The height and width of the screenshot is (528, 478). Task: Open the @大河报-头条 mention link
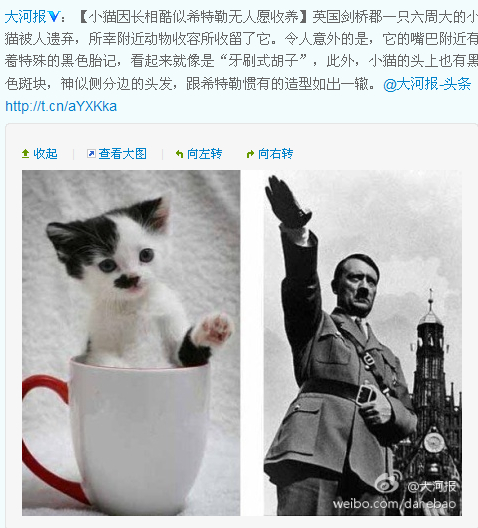pyautogui.click(x=427, y=84)
